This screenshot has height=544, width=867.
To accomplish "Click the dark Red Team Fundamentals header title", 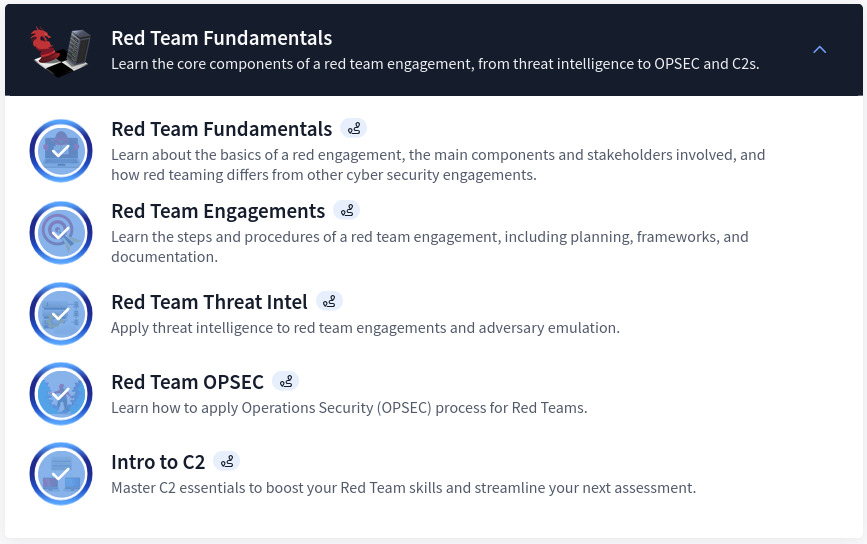I will tap(221, 38).
